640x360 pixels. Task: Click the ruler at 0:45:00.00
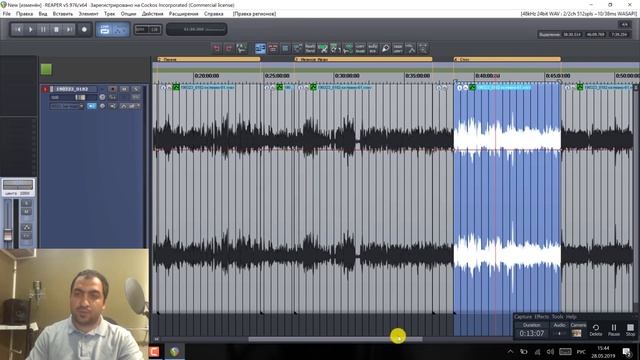tap(558, 76)
